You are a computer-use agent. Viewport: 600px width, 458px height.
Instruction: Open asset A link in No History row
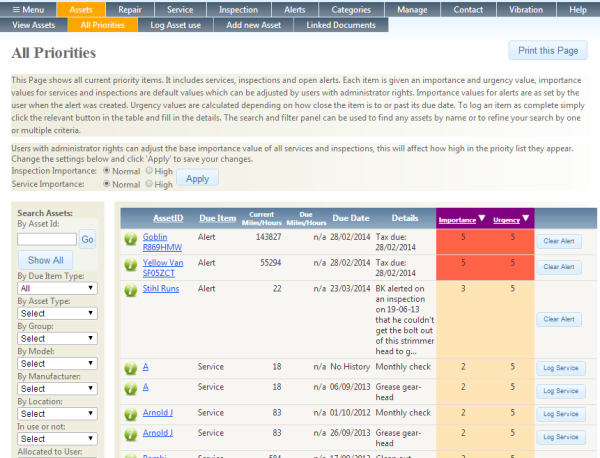point(145,367)
